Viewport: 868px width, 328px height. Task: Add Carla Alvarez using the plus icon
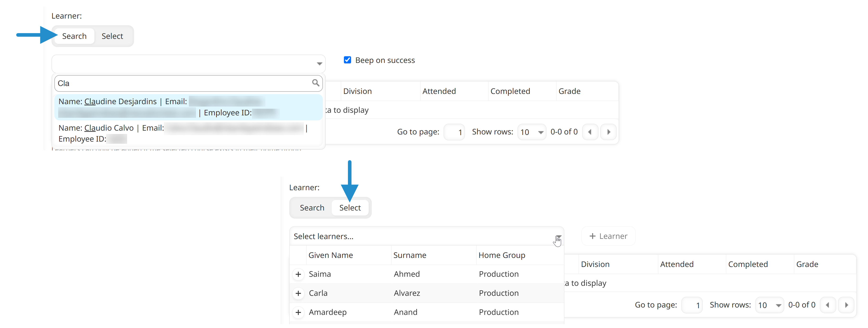298,294
